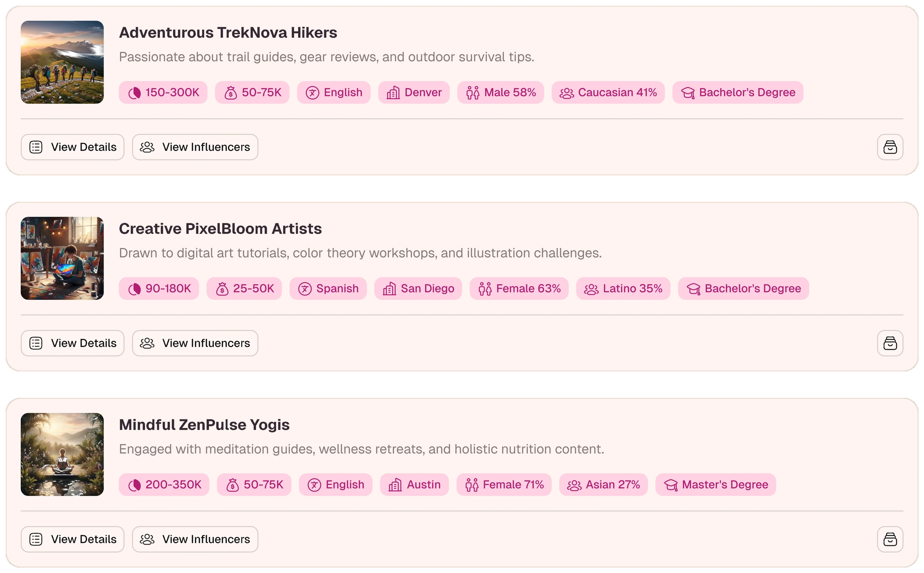This screenshot has height=573, width=924.
Task: Open the digital artist studio thumbnail
Action: 62,258
